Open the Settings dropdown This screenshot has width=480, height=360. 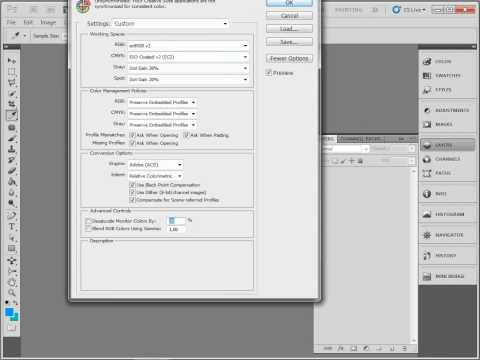point(171,24)
